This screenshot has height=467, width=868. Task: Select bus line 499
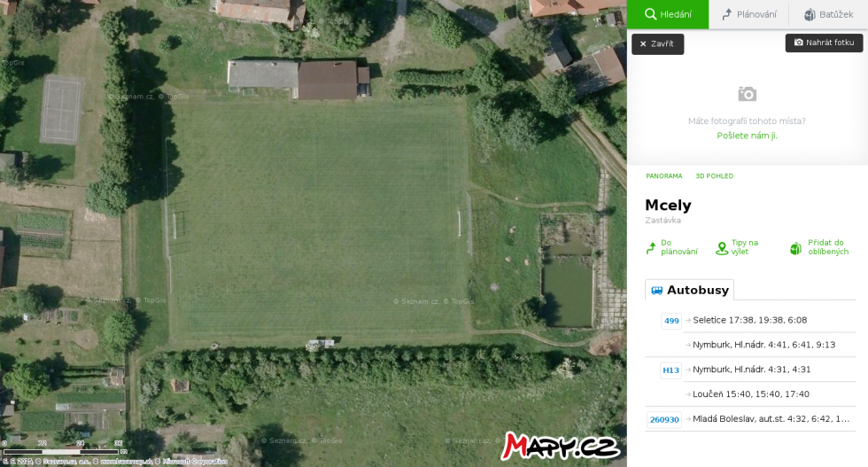point(671,321)
